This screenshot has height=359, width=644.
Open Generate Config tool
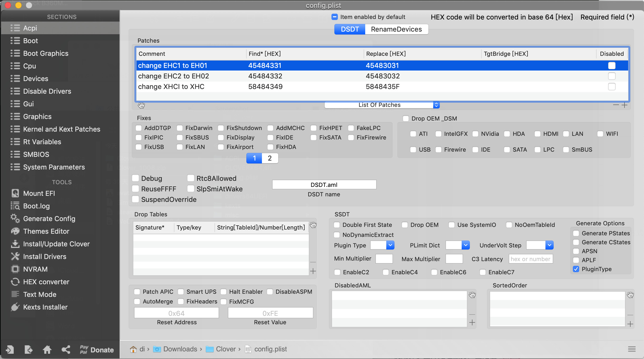pos(49,219)
